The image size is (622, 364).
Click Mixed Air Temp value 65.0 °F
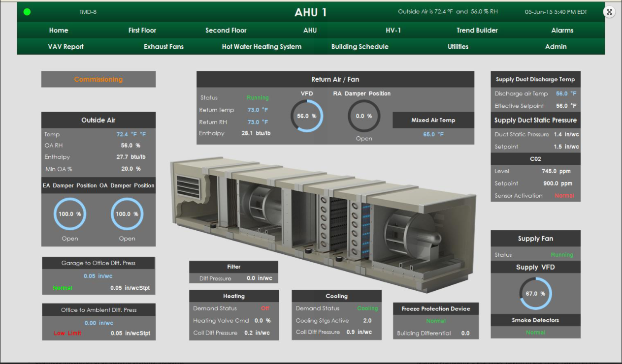coord(433,134)
